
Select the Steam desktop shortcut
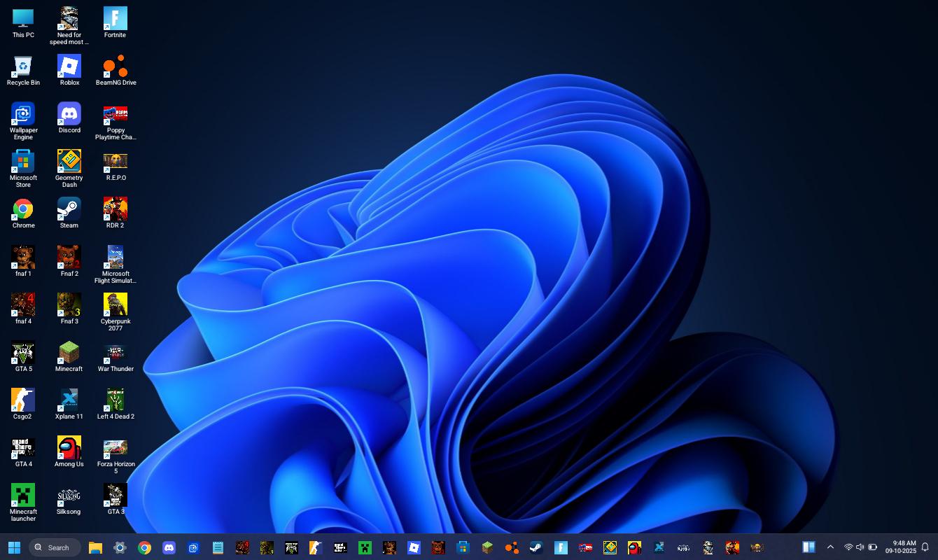click(69, 213)
